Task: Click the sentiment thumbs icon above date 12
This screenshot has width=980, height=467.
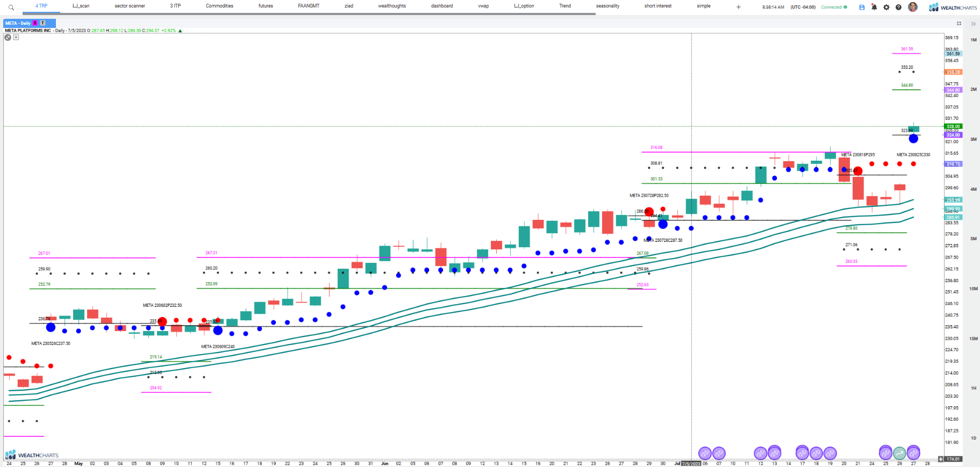Action: click(761, 454)
